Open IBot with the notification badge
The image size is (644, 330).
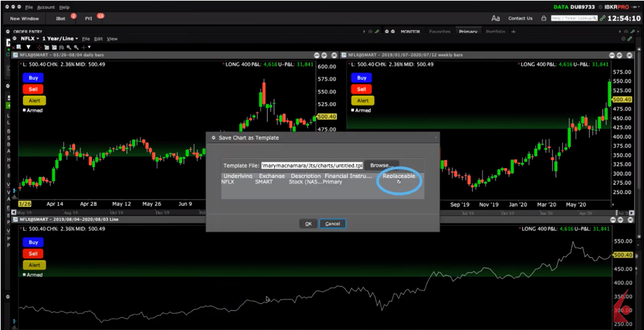(61, 19)
